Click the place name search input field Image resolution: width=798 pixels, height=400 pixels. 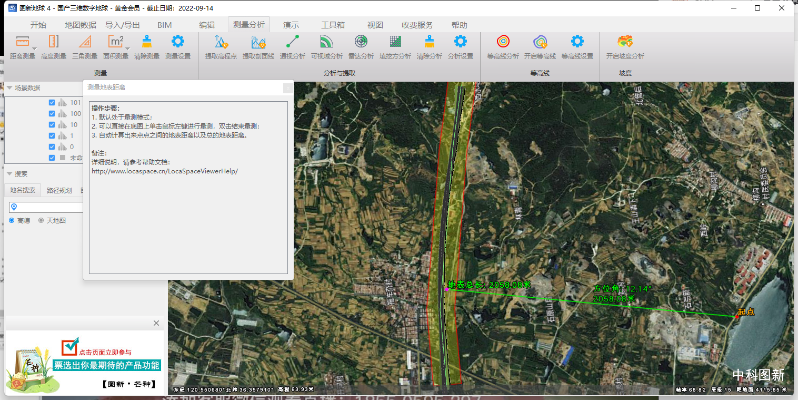[x=50, y=206]
